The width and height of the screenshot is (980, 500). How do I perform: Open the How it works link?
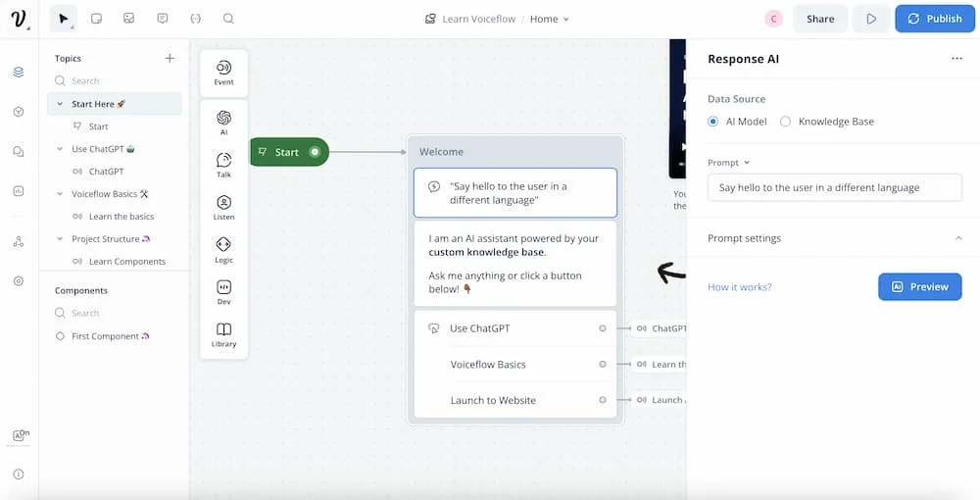click(x=739, y=287)
